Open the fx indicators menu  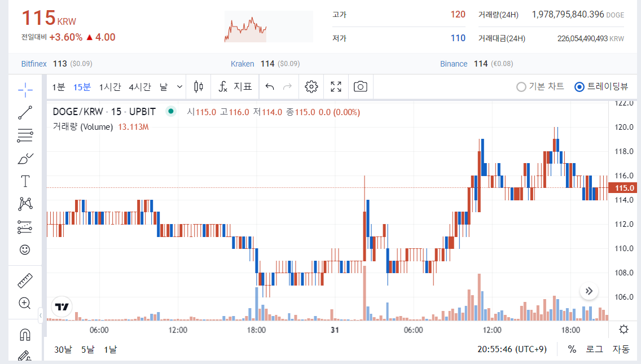click(235, 87)
